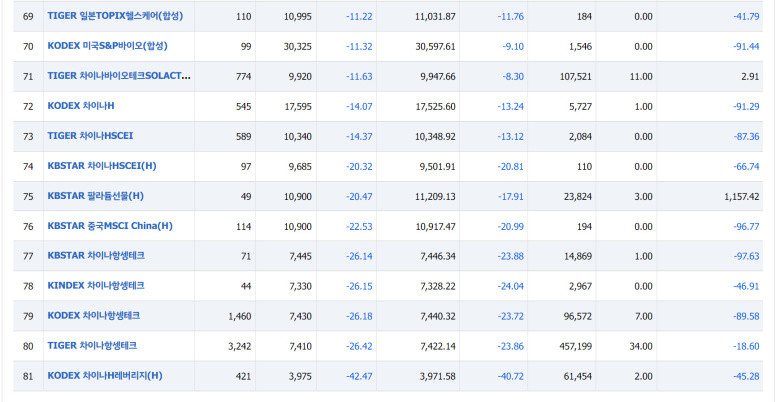Open KBSTAR 차이나항셍테크 link
Viewport: 780px width, 402px height.
96,256
